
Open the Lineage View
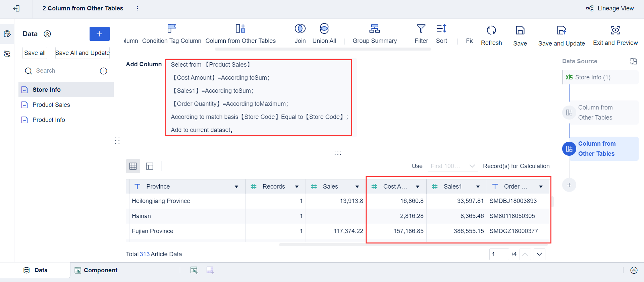[610, 8]
